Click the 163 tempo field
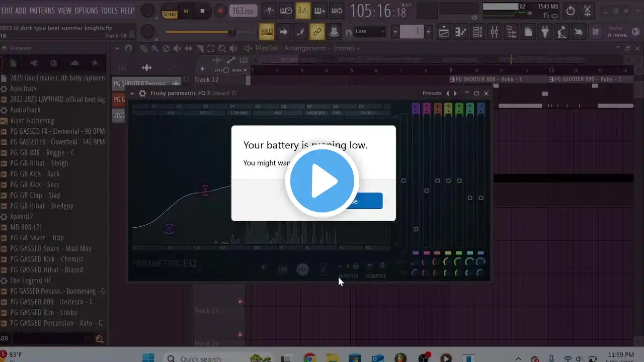 click(x=243, y=11)
